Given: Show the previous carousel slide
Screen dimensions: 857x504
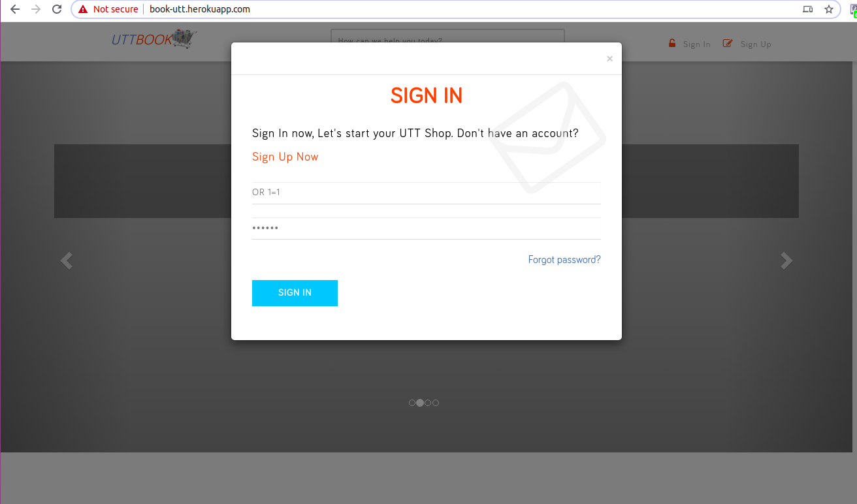Looking at the screenshot, I should 66,260.
